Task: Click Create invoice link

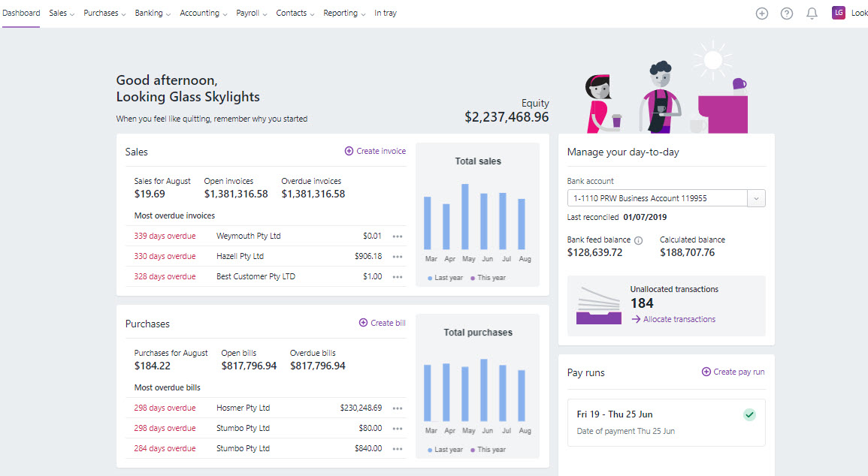Action: [x=375, y=151]
